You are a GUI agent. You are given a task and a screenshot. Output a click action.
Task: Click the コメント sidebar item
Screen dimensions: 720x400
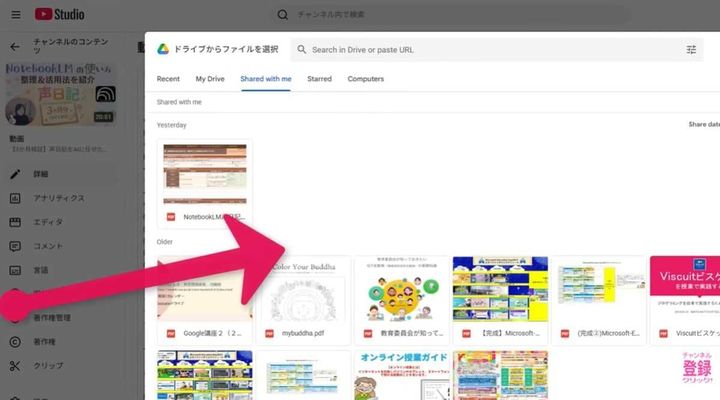click(x=48, y=246)
